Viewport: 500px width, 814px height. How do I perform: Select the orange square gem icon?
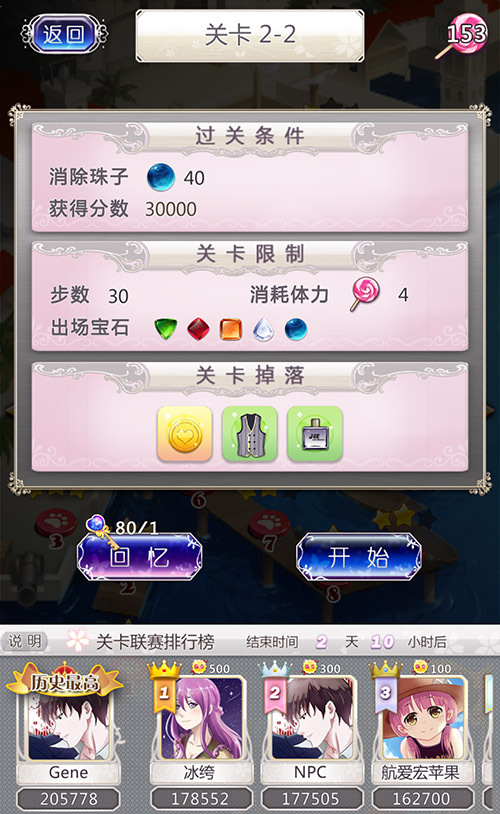(x=231, y=329)
